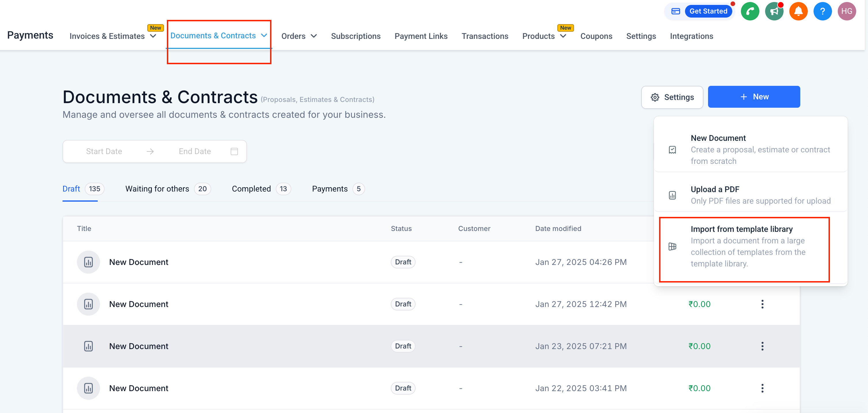Click the green phone call icon
This screenshot has height=413, width=868.
point(750,12)
